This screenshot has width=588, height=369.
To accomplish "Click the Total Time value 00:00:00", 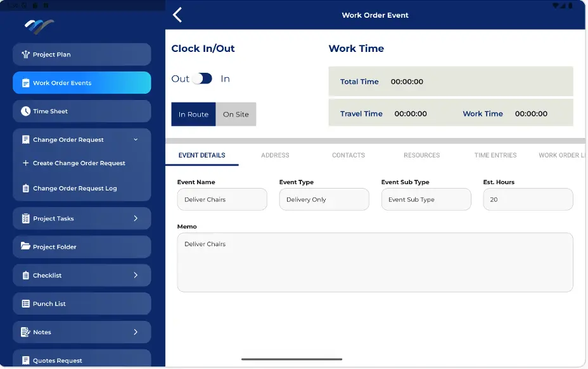I will click(407, 82).
